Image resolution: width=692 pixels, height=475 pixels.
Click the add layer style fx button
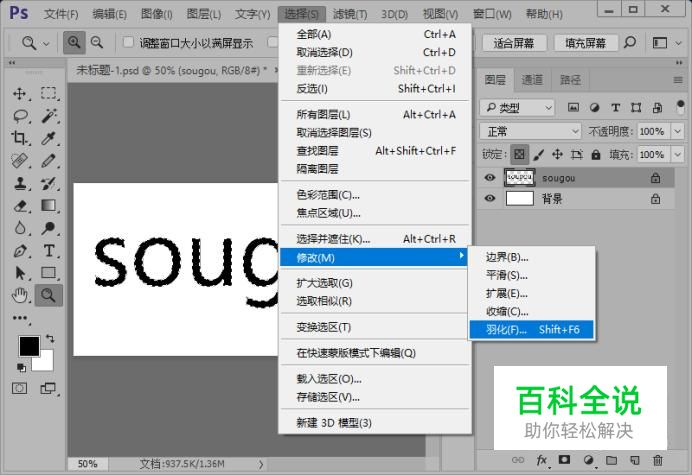pyautogui.click(x=542, y=460)
